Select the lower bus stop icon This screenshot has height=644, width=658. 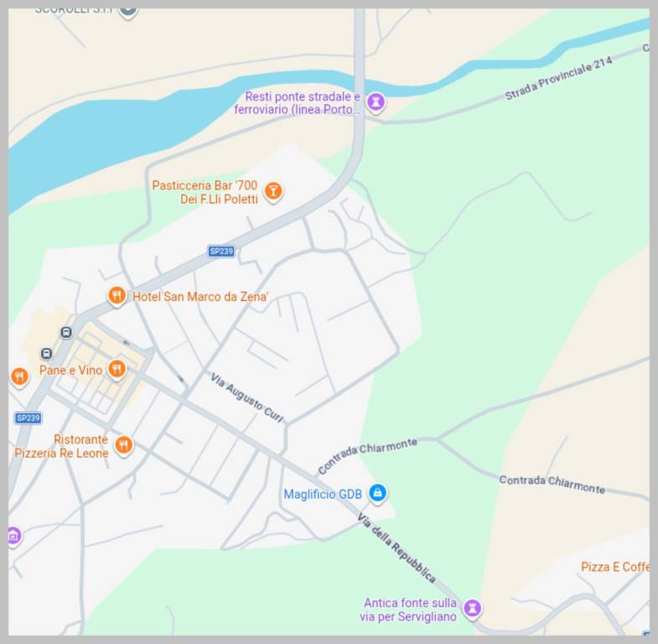point(47,354)
